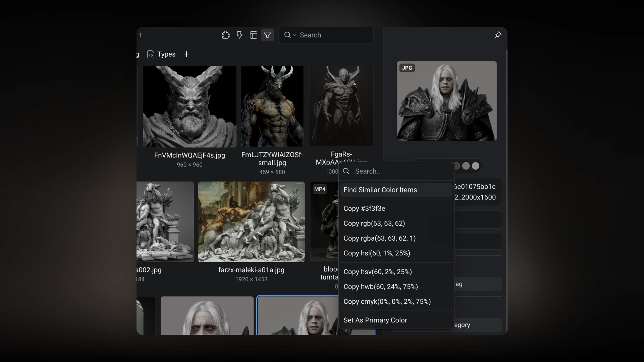Pin the inspector with the pin icon
Screen dimensions: 644x362
(x=498, y=35)
